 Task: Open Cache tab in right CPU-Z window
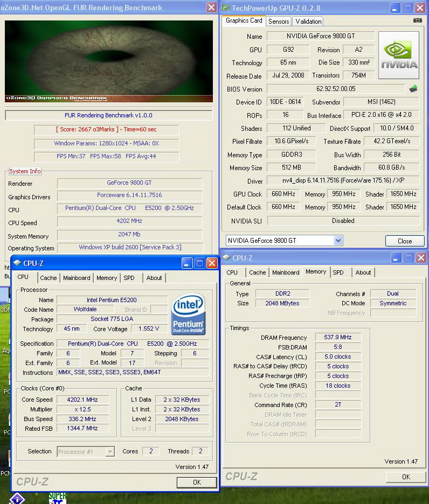(x=258, y=272)
